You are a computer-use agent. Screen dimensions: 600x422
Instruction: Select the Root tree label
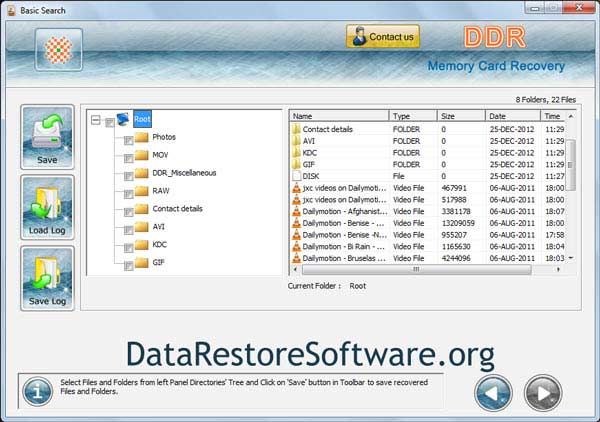(142, 119)
